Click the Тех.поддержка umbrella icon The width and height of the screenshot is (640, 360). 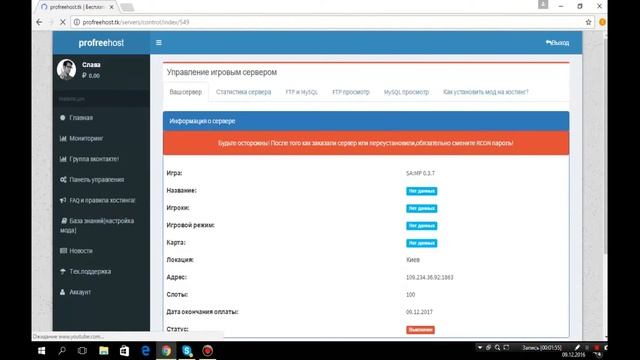coord(63,271)
